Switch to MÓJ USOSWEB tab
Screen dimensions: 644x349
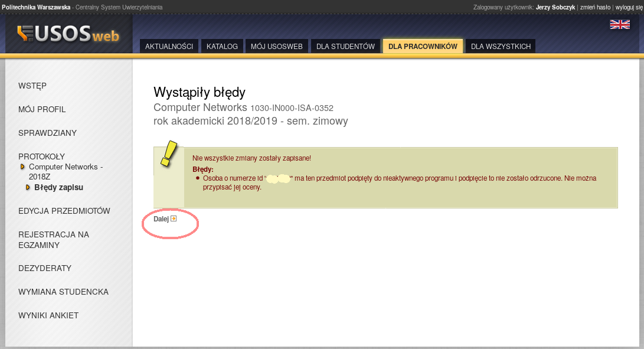coord(276,47)
